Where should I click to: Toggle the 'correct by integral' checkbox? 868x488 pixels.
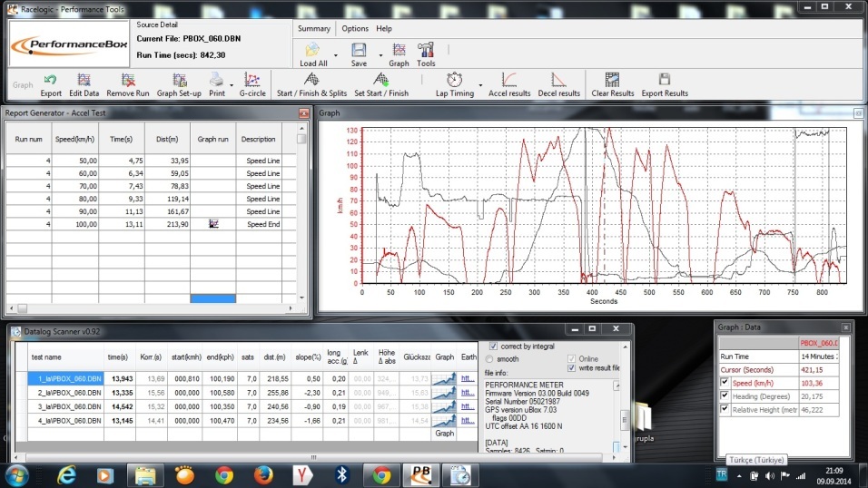tap(494, 346)
